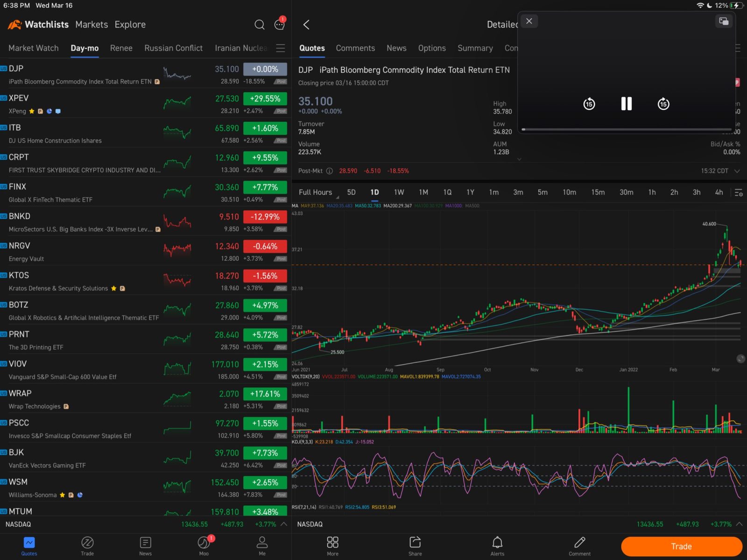
Task: Select the 30m chart interval
Action: click(x=627, y=192)
